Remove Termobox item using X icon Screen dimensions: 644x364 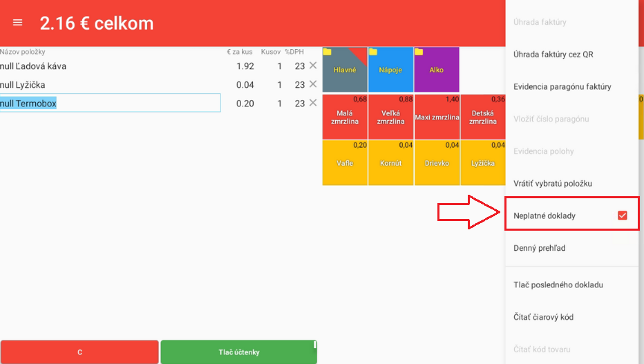click(x=312, y=103)
